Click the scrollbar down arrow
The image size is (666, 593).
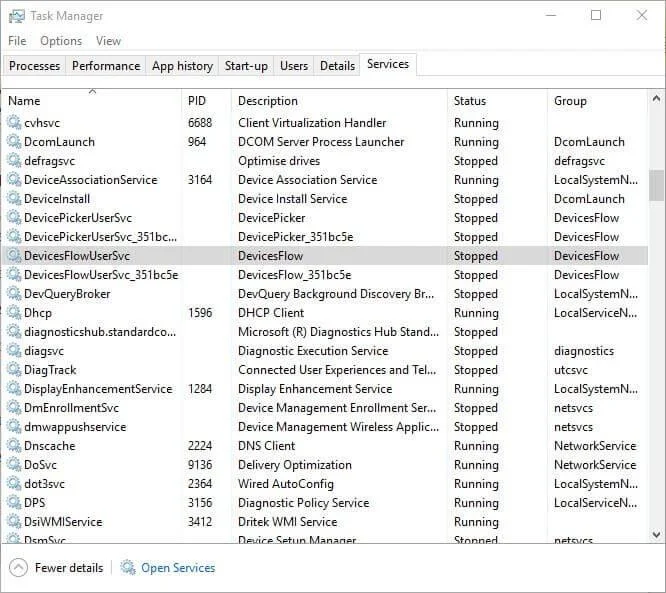tap(656, 534)
